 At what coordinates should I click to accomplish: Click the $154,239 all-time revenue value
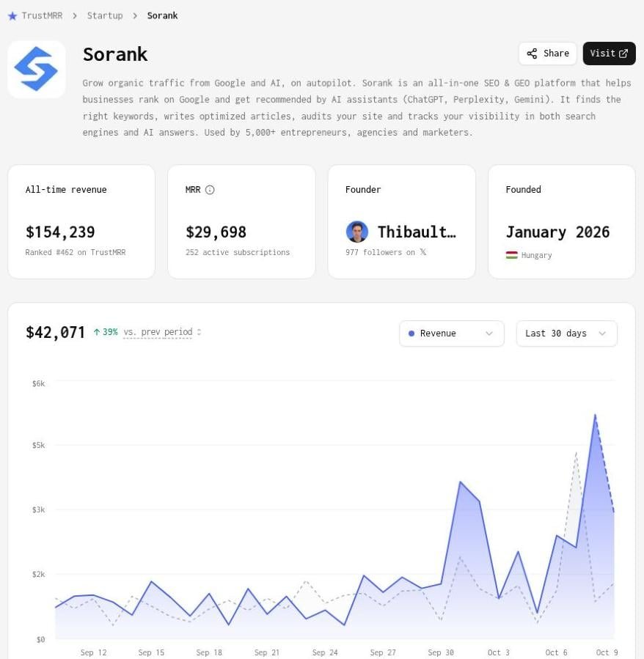60,232
